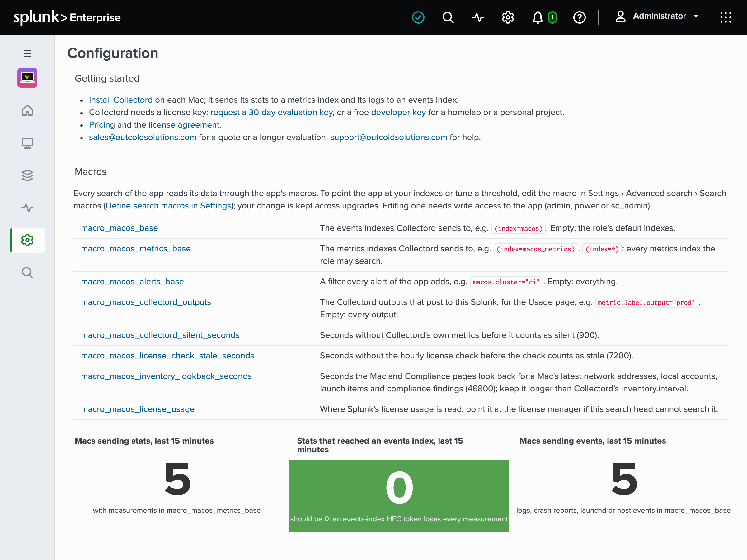Open the notifications bell icon

coord(538,17)
